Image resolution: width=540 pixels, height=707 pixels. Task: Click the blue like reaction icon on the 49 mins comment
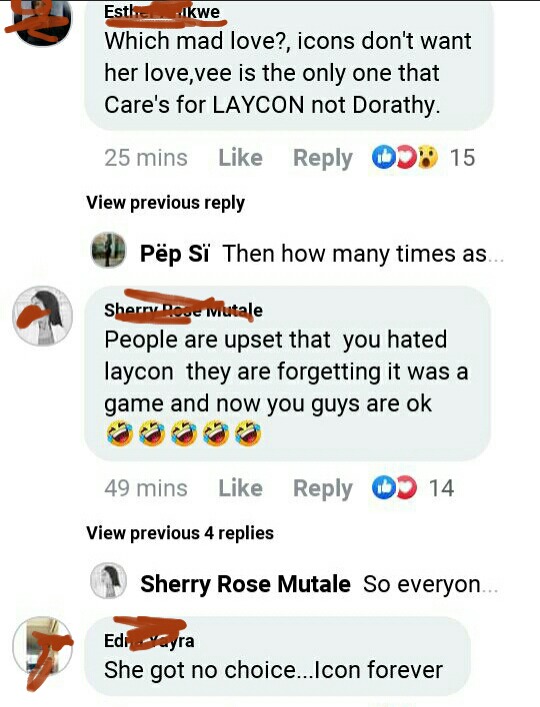[x=383, y=487]
